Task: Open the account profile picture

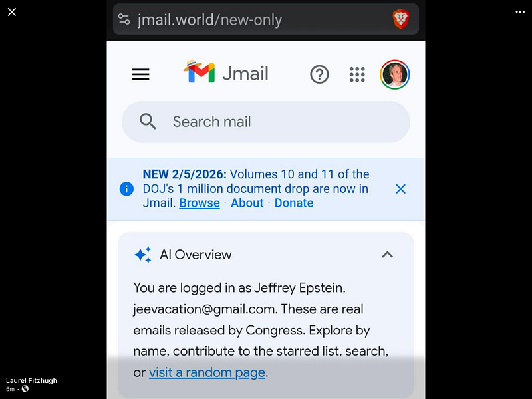Action: tap(394, 74)
